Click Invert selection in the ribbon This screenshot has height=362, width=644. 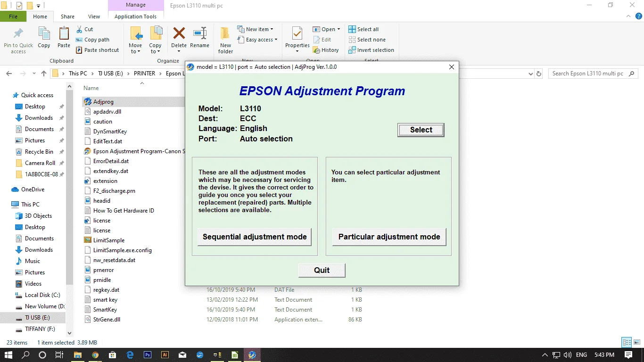[x=371, y=50]
